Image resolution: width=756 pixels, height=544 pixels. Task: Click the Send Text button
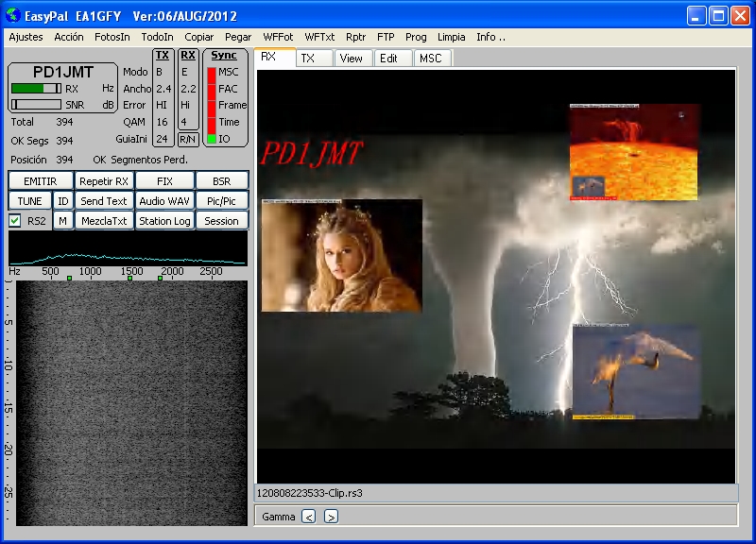104,201
